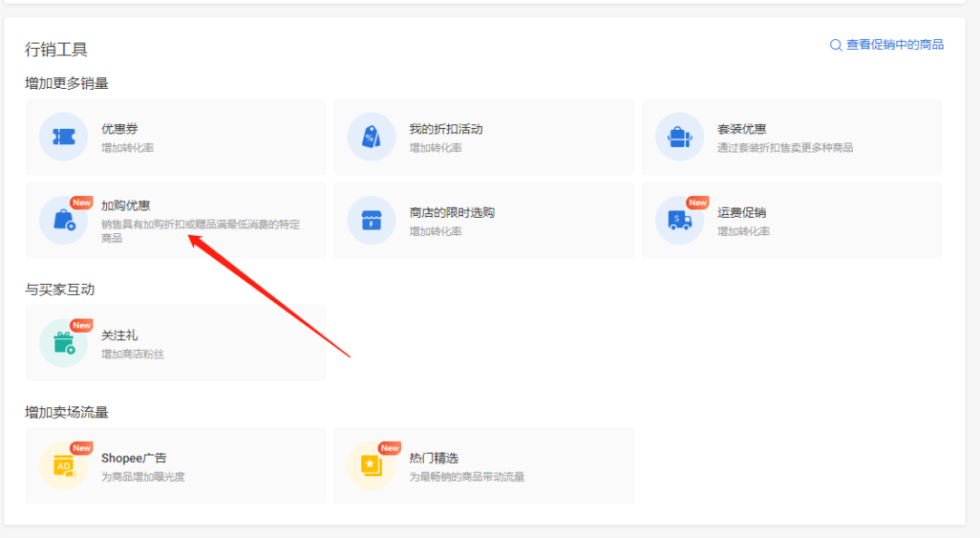
Task: Open the 查看促销中的商品 link
Action: (894, 44)
